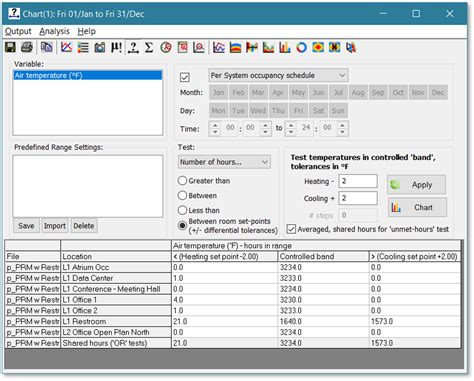Select the yellow contour plot icon

pyautogui.click(x=318, y=47)
